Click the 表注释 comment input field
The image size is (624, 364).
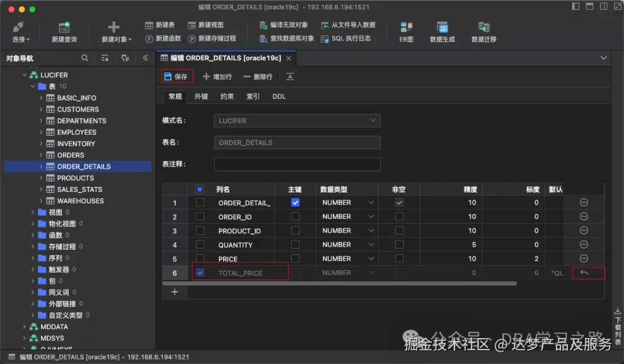click(298, 164)
